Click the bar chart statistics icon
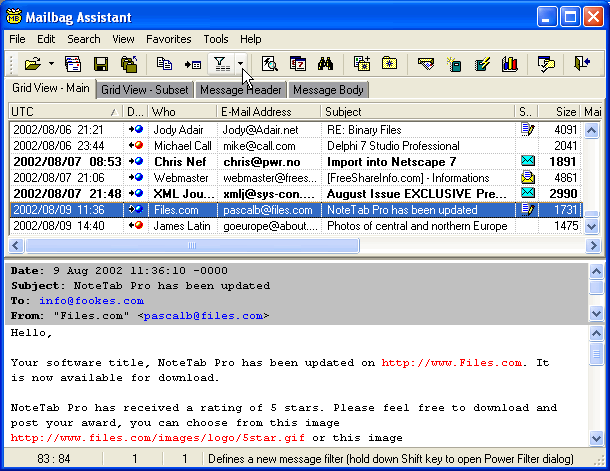The width and height of the screenshot is (610, 471). click(510, 64)
